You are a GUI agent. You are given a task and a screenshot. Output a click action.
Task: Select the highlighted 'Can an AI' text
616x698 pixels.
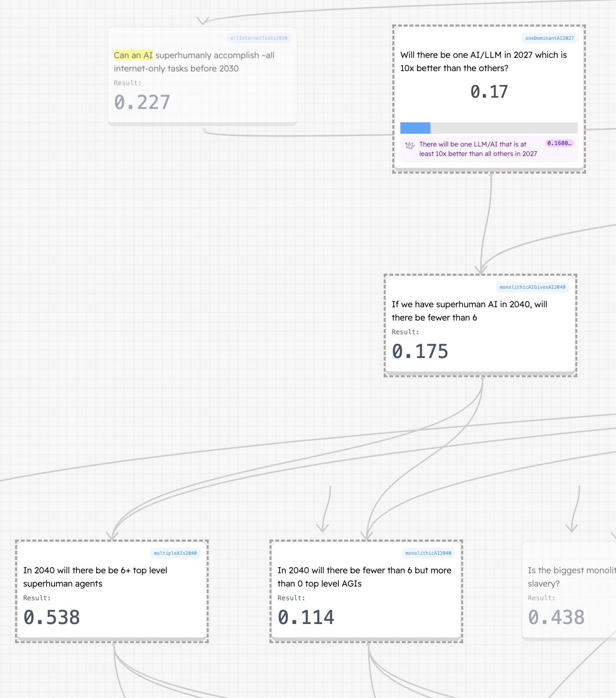tap(133, 55)
